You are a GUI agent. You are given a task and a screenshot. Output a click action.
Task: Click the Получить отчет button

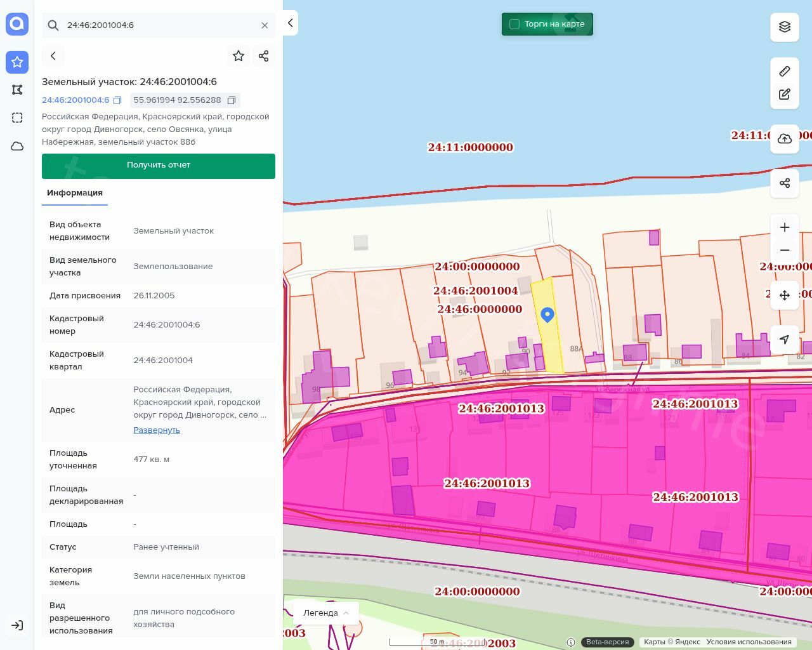[x=159, y=166]
